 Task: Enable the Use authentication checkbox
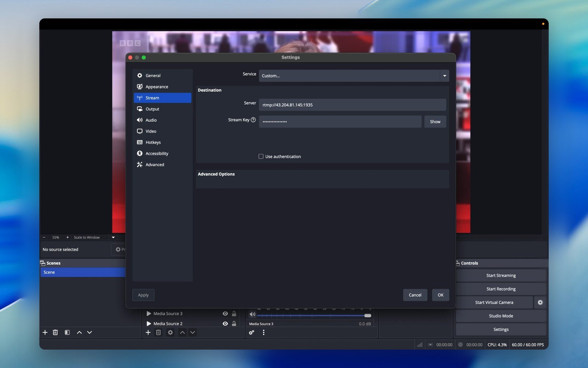[261, 156]
